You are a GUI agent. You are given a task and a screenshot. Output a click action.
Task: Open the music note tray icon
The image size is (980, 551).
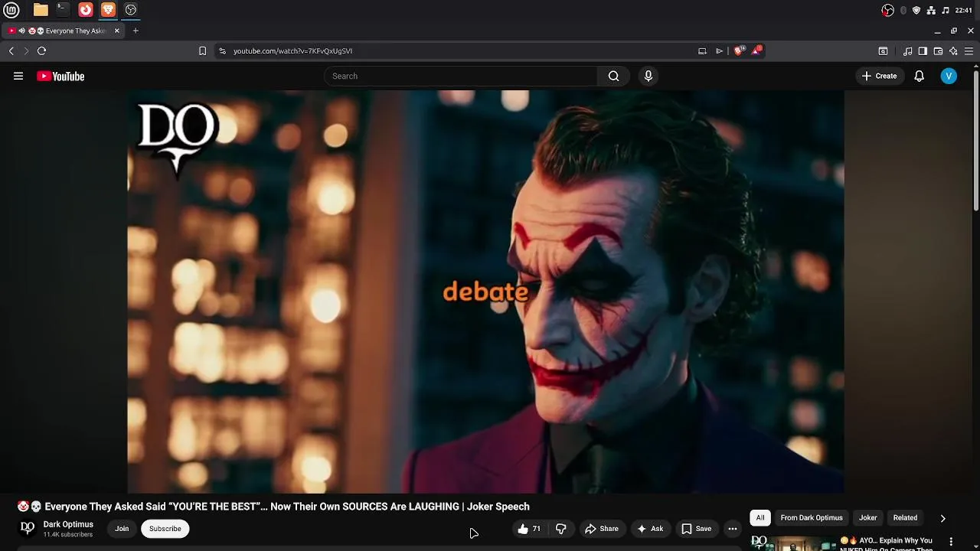pos(946,10)
